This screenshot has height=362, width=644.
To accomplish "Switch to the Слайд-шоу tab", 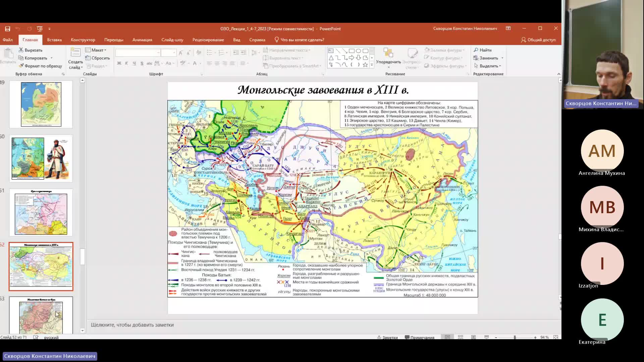I will click(x=172, y=40).
